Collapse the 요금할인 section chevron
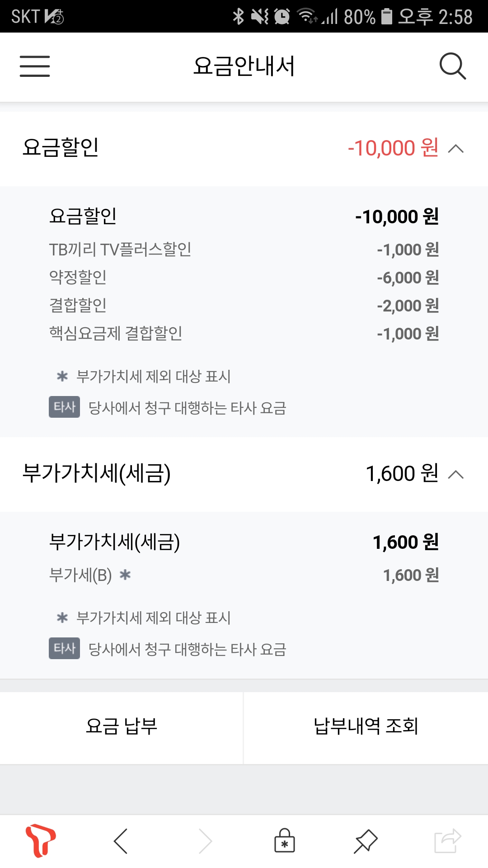Image resolution: width=488 pixels, height=868 pixels. 456,148
